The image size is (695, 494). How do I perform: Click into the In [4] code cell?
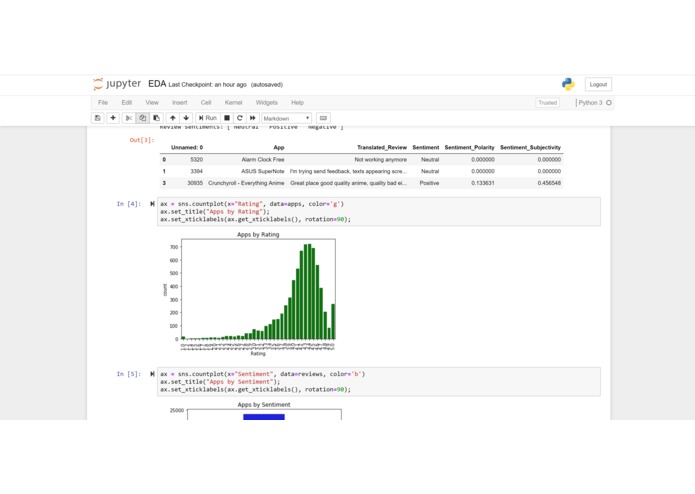click(379, 212)
